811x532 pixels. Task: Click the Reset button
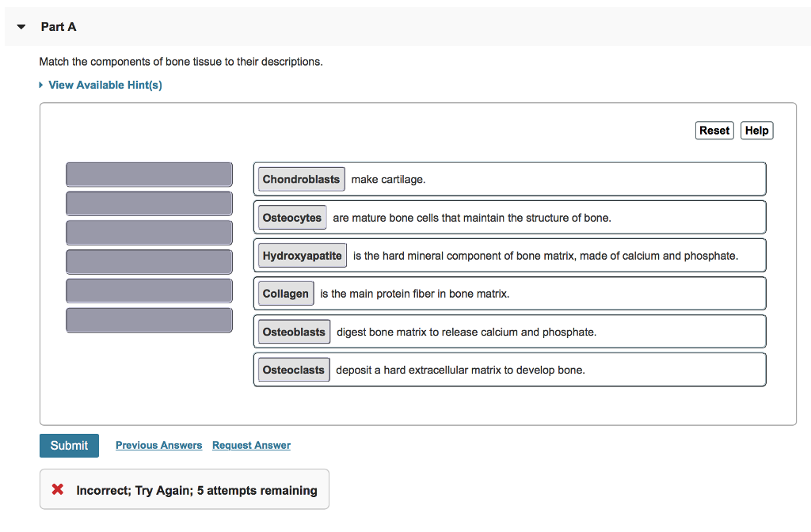tap(714, 130)
